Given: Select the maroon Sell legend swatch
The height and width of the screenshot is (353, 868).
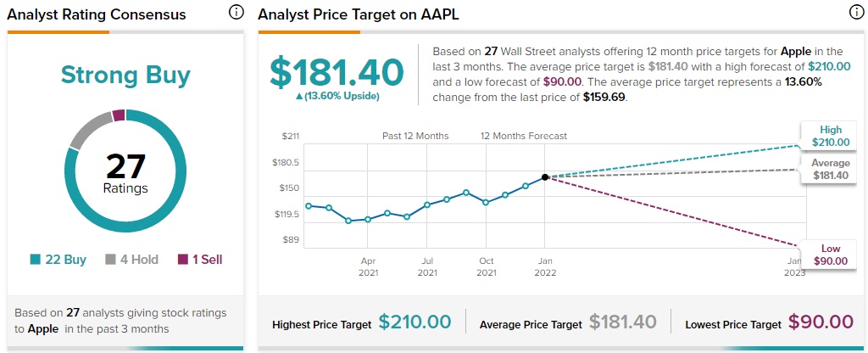Looking at the screenshot, I should (x=182, y=260).
